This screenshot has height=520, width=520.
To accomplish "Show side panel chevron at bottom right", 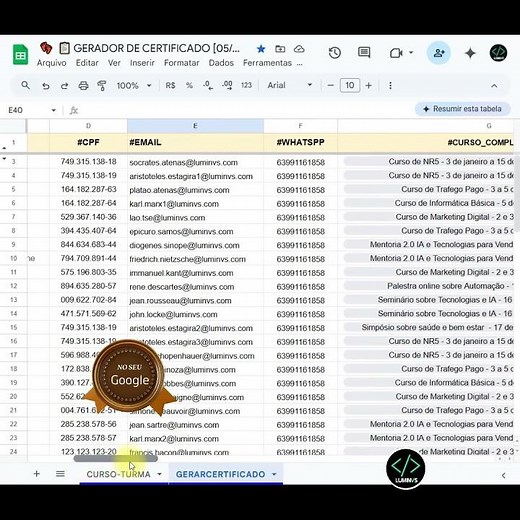I will pos(503,475).
